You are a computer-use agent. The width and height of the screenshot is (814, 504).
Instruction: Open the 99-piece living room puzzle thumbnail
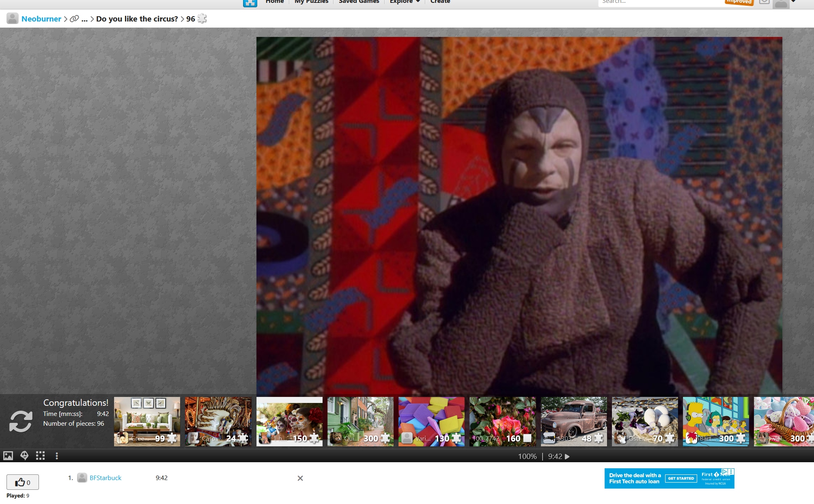click(x=147, y=422)
